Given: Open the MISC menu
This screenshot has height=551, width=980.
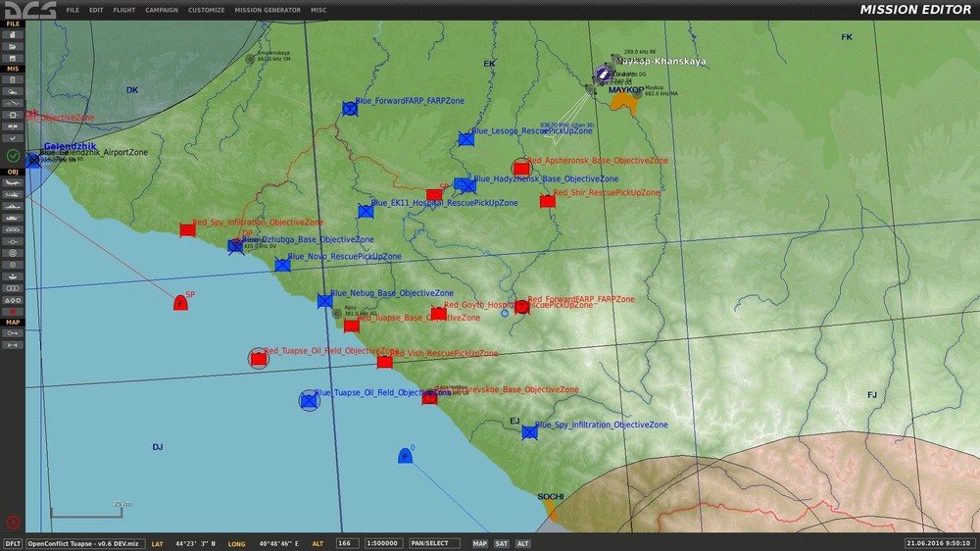Looking at the screenshot, I should pyautogui.click(x=318, y=10).
